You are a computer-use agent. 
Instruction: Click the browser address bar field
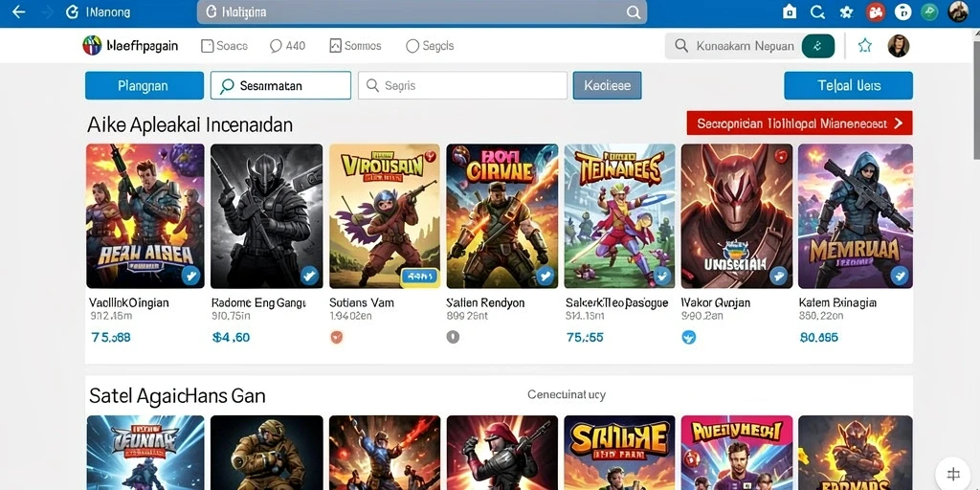click(x=422, y=11)
